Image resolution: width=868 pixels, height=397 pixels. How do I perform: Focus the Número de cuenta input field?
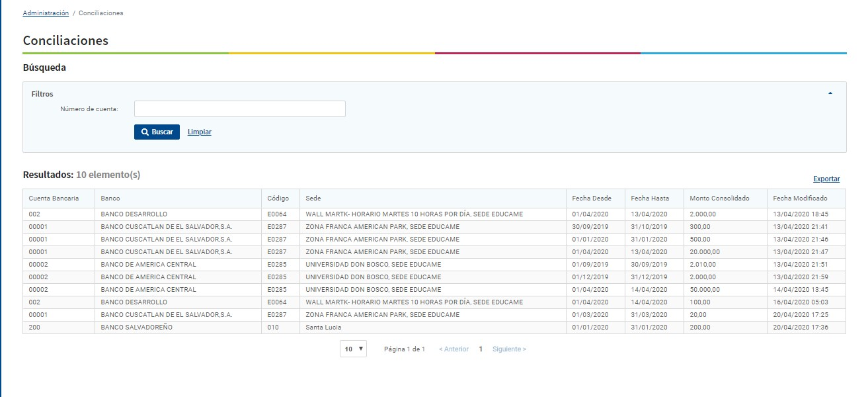point(239,109)
